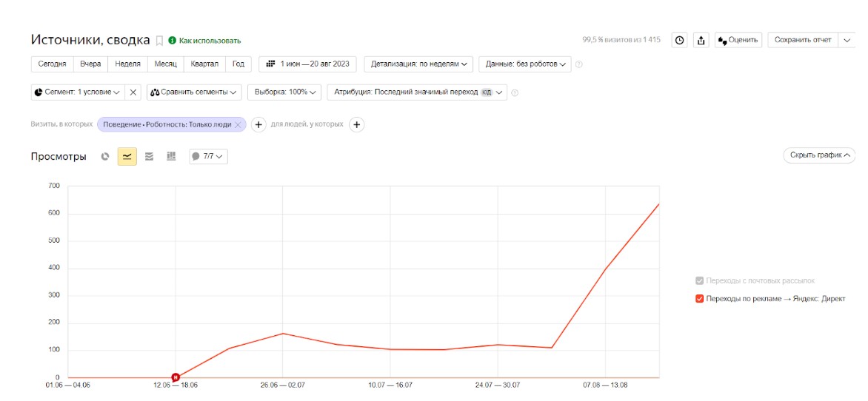Click the '99,5 % визитов из 1 415' text

pos(621,40)
